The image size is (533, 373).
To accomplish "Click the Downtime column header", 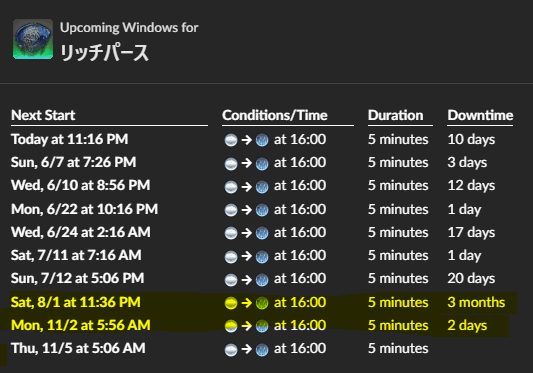I will pos(480,115).
